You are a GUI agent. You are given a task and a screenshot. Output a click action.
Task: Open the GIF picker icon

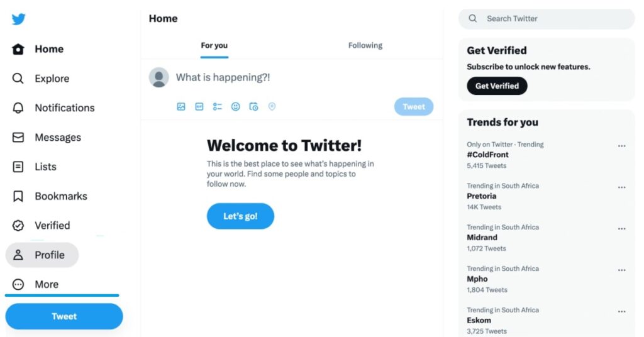tap(199, 107)
